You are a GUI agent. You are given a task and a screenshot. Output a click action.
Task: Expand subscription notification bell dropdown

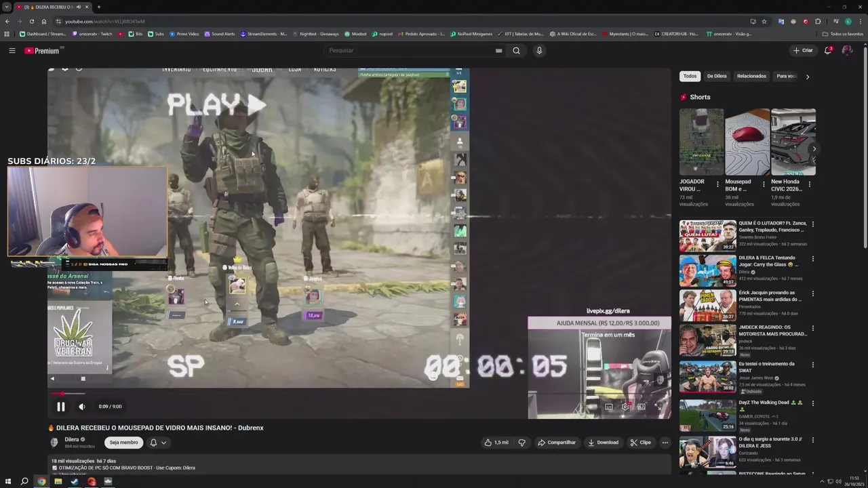[157, 443]
